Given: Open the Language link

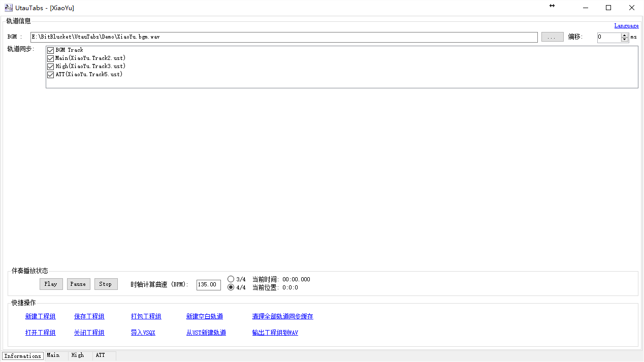Looking at the screenshot, I should [x=626, y=25].
